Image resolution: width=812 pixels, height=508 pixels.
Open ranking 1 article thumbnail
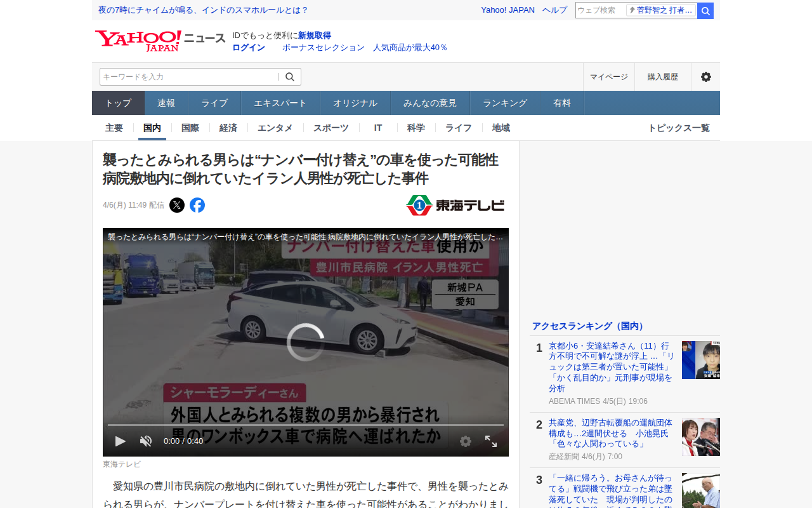pos(701,360)
